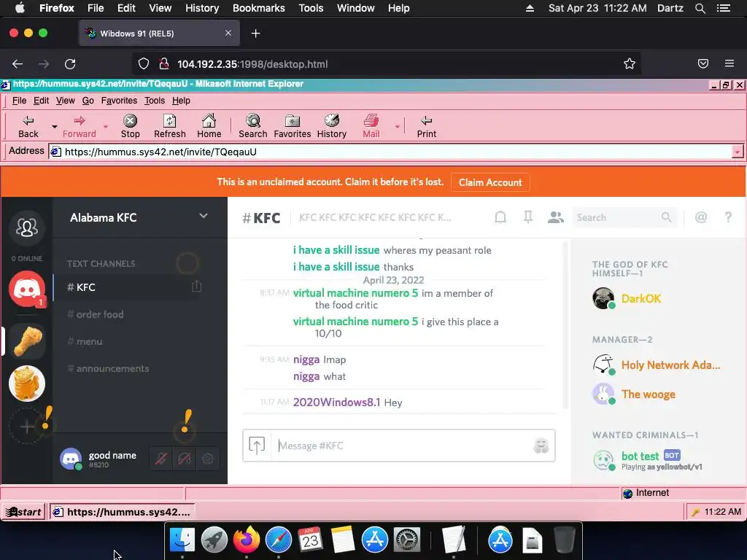
Task: Open the emoji picker
Action: point(541,446)
